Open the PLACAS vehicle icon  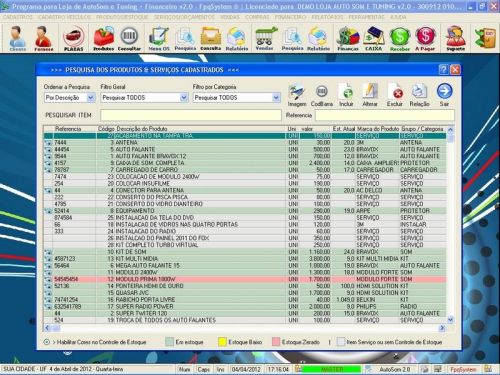click(73, 38)
